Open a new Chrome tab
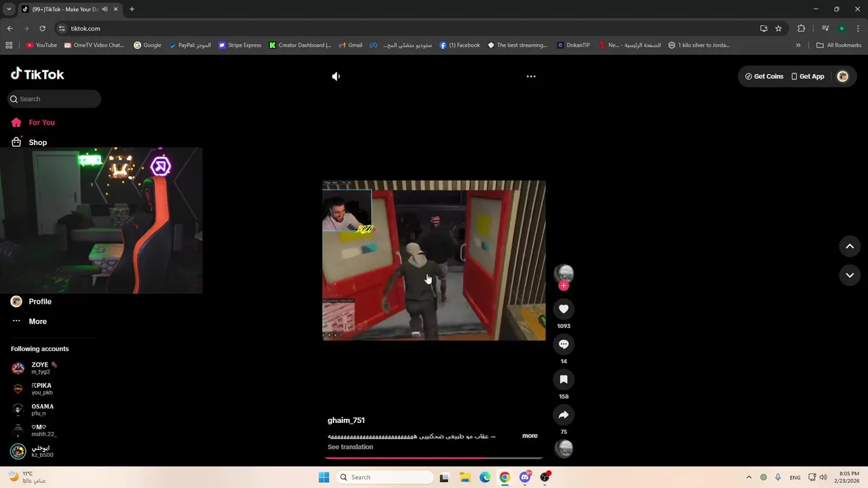The image size is (868, 488). tap(132, 9)
